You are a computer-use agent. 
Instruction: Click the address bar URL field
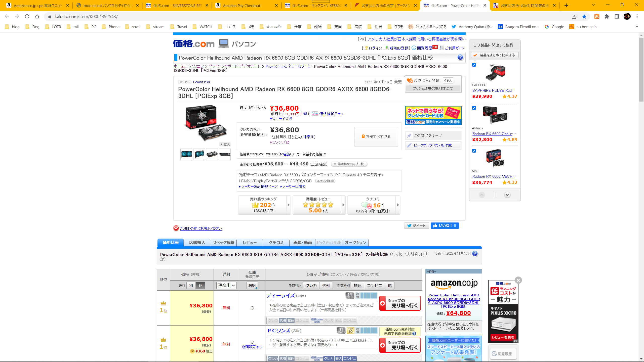[307, 16]
